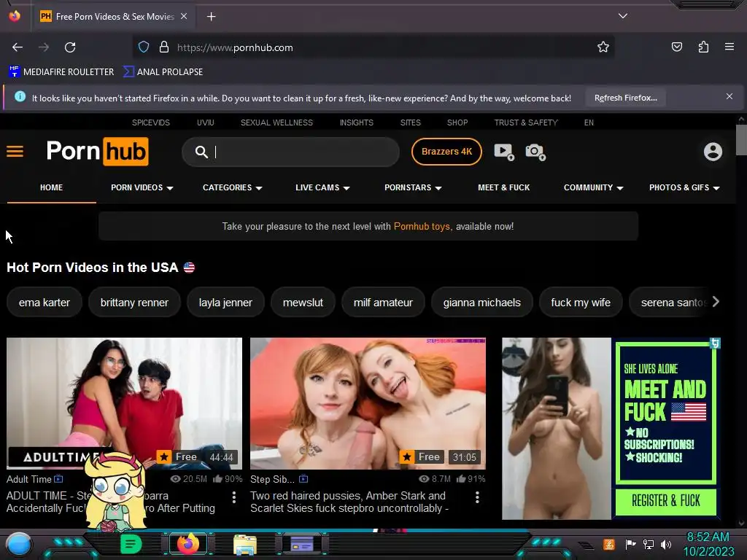Expand the Live Cams dropdown menu
Viewport: 747px width, 560px height.
[x=322, y=187]
